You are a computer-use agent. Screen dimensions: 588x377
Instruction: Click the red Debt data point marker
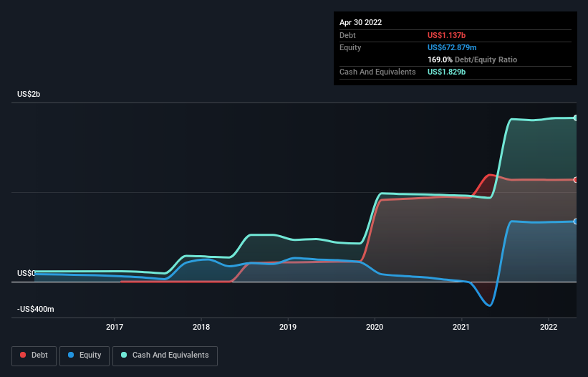(576, 180)
